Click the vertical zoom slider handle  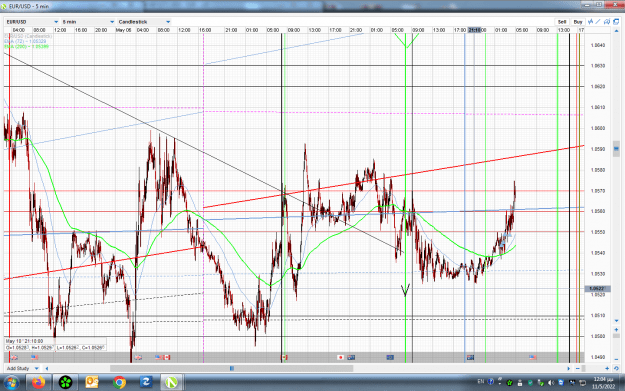pos(616,336)
